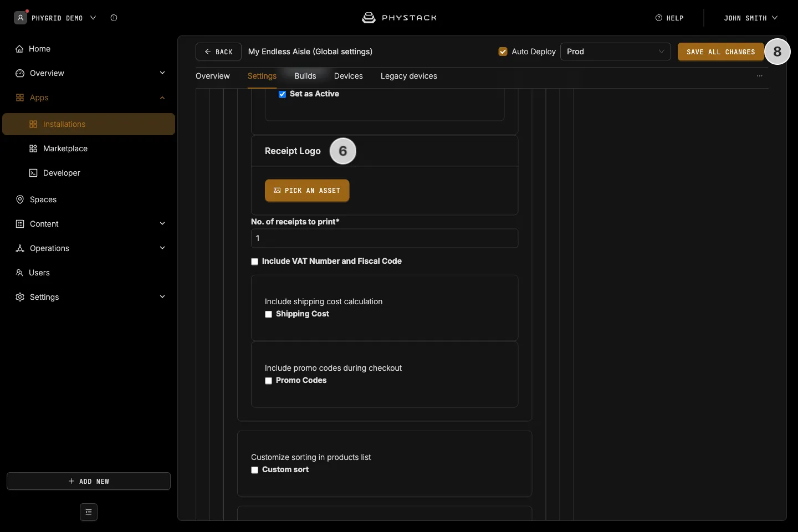
Task: Open the three-dot more options menu
Action: [760, 76]
